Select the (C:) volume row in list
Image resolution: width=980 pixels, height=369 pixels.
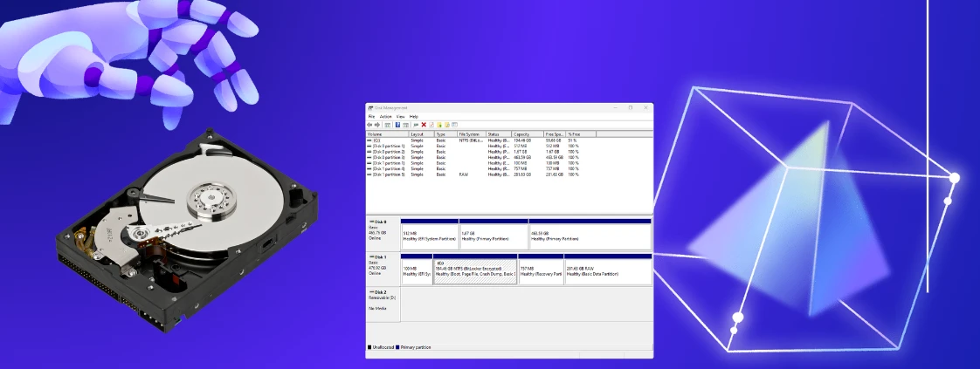[x=376, y=140]
